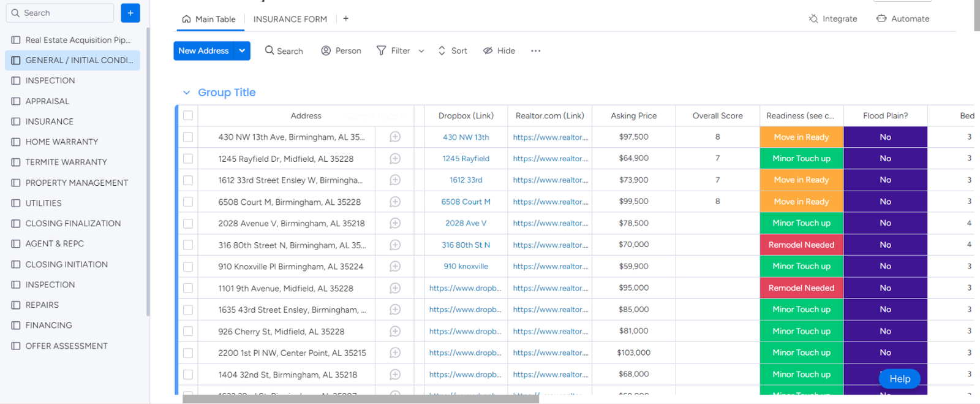
Task: Open the Automate option
Action: (x=902, y=19)
